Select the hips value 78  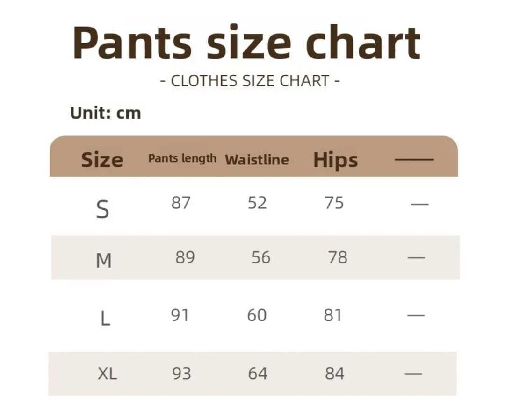[x=338, y=257]
